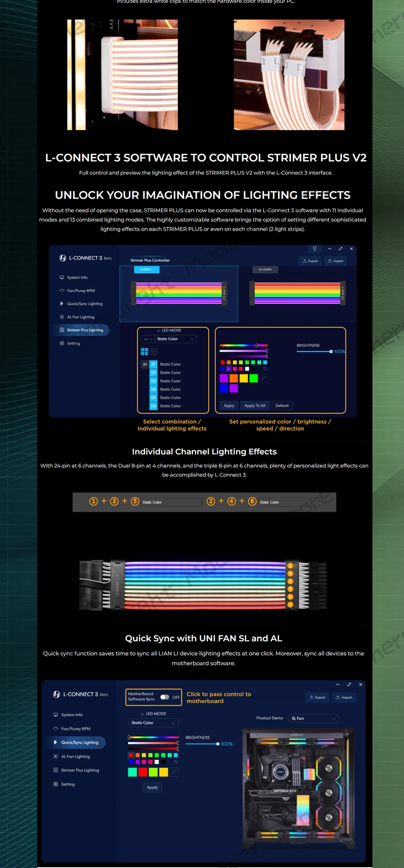Click the Brightness slider handle in upper window
404x868 pixels.
[331, 351]
